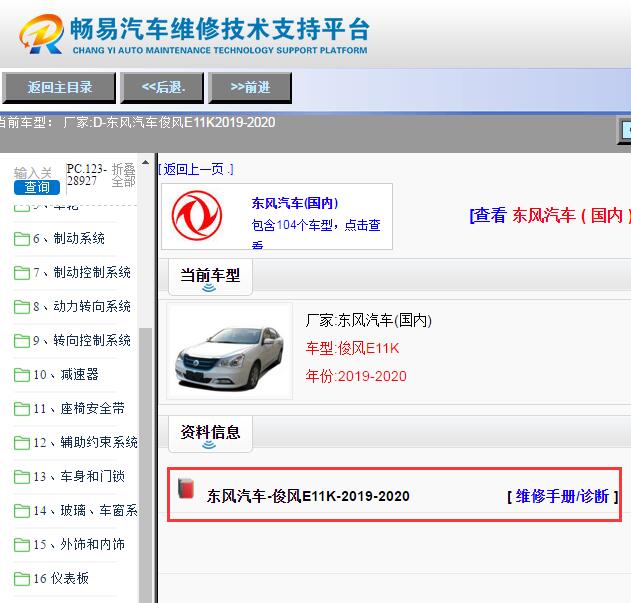
Task: Click the white 俊风E11K car thumbnail
Action: tap(229, 351)
